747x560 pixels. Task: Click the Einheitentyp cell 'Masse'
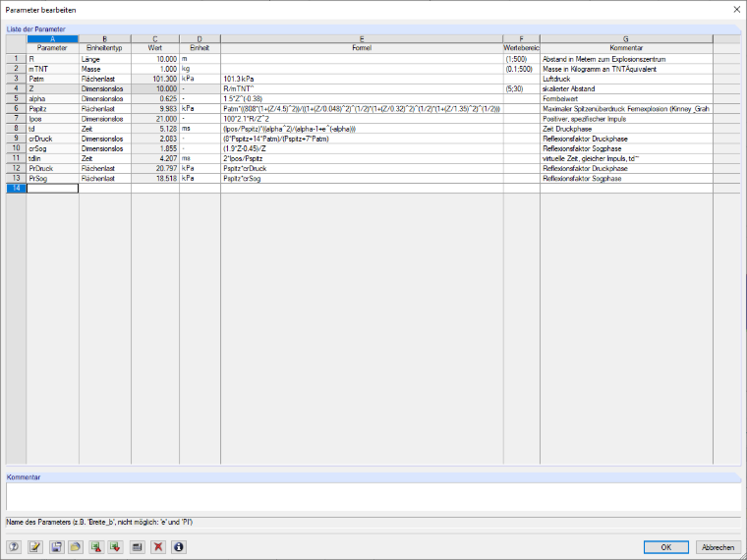105,69
